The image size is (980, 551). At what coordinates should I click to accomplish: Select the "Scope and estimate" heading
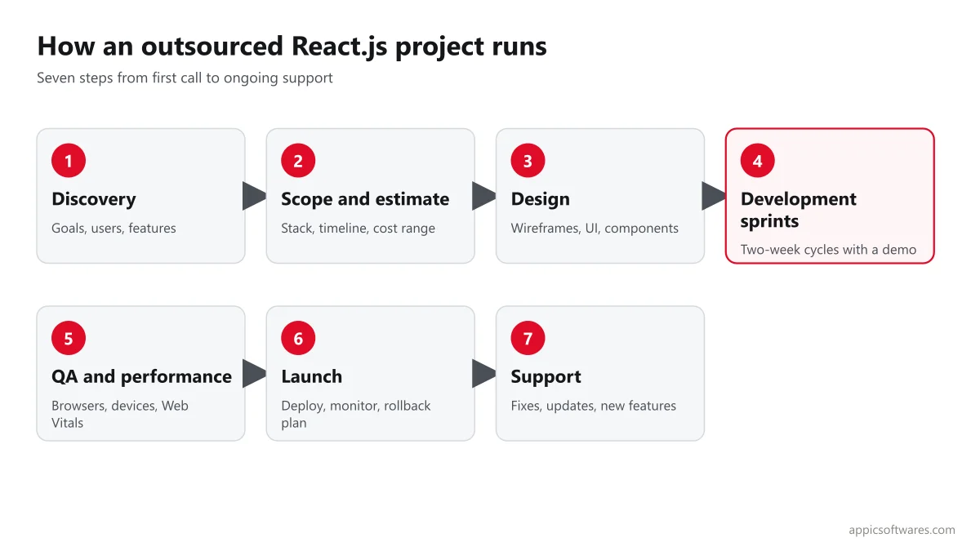[x=365, y=199]
